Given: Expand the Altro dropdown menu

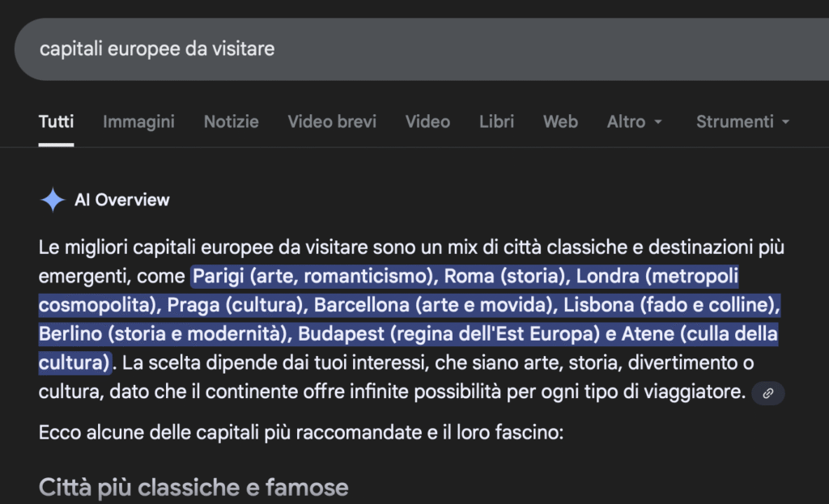Looking at the screenshot, I should 635,122.
